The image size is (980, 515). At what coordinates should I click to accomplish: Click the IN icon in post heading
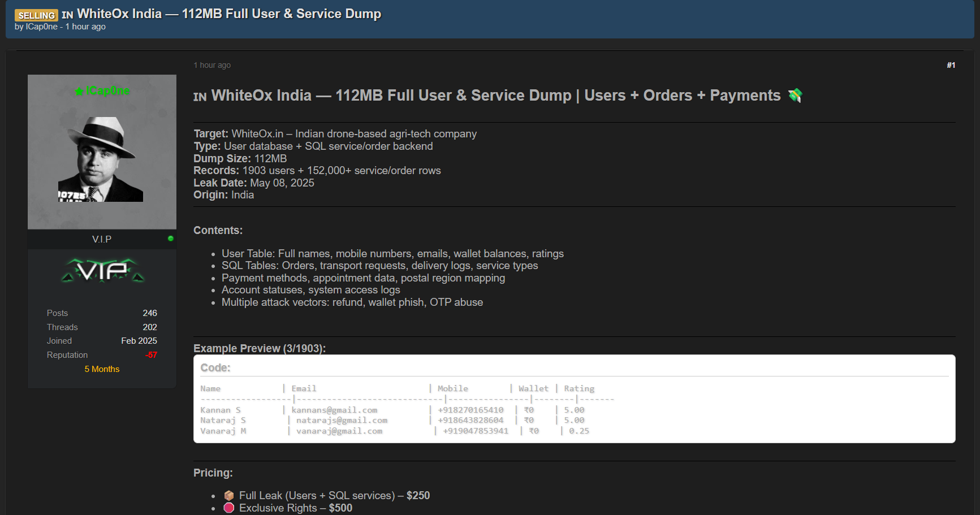[x=200, y=97]
